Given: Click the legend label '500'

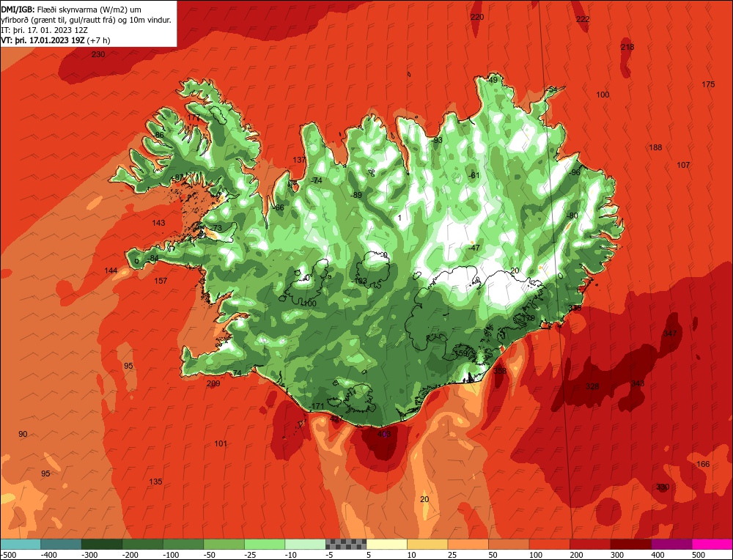Looking at the screenshot, I should [x=699, y=555].
